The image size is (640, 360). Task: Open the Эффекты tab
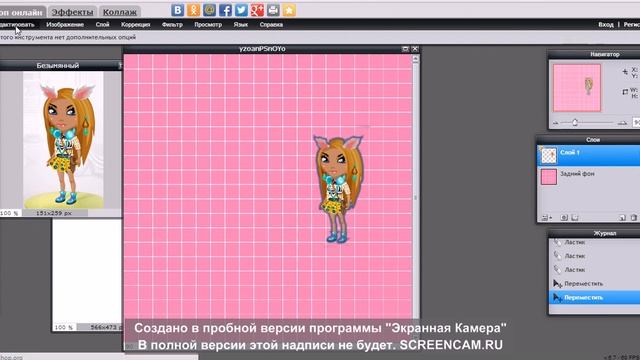click(x=72, y=12)
